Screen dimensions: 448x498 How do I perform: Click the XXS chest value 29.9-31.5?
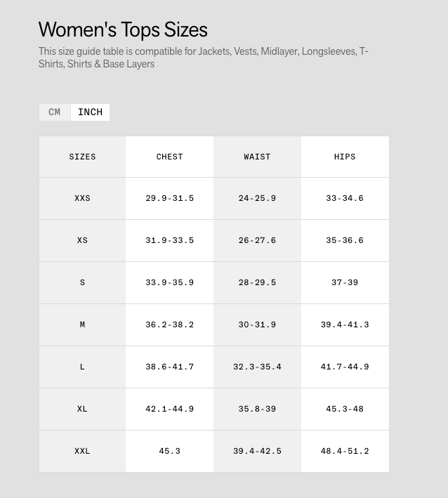point(169,198)
